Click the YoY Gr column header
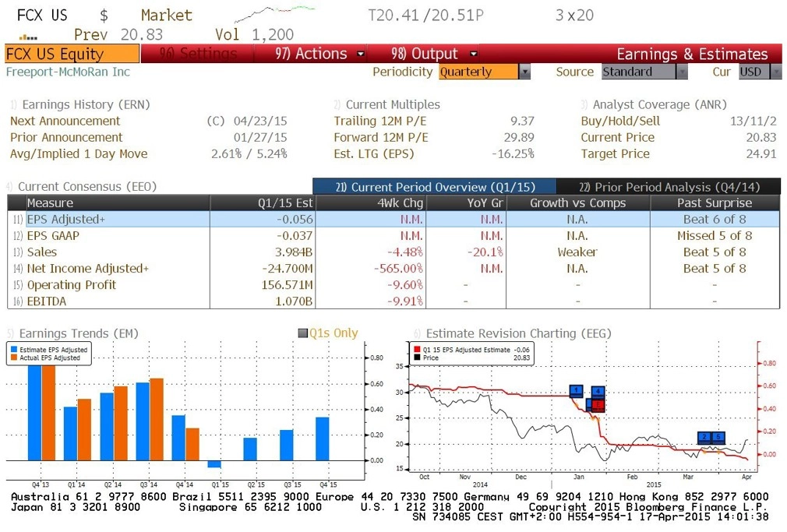This screenshot has height=532, width=787. coord(466,203)
